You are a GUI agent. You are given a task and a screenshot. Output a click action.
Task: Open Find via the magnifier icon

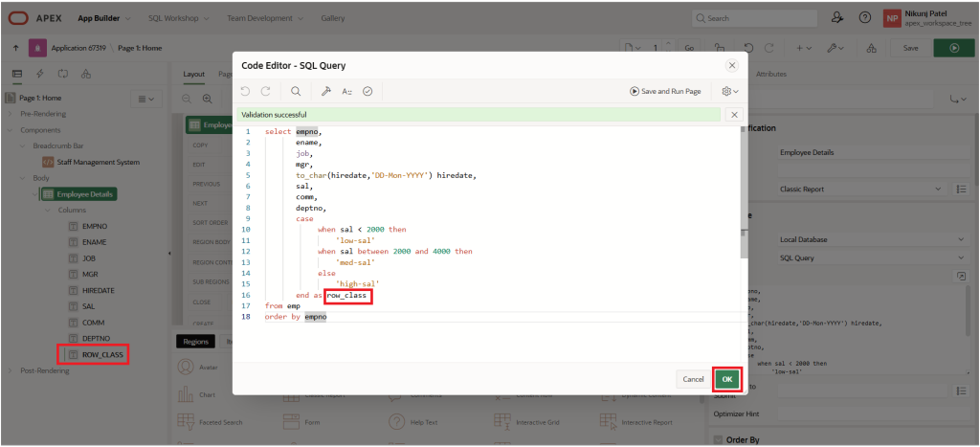(x=296, y=91)
